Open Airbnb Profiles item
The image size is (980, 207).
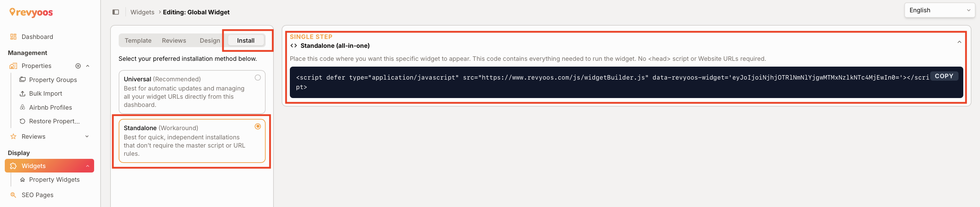pyautogui.click(x=49, y=108)
